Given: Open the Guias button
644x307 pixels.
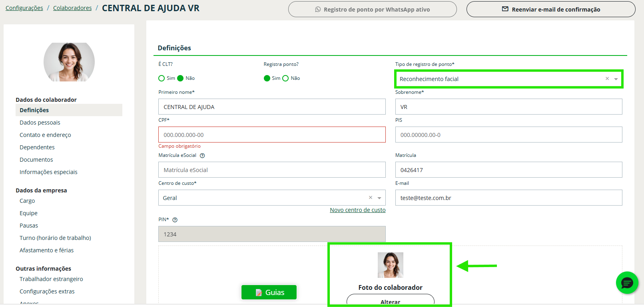Looking at the screenshot, I should point(269,292).
